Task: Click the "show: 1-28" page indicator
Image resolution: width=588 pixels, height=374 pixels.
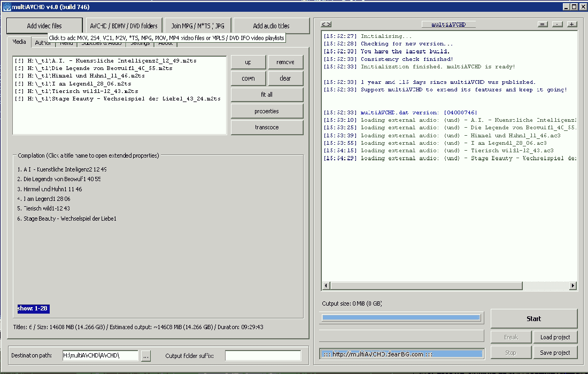Action: pyautogui.click(x=33, y=309)
